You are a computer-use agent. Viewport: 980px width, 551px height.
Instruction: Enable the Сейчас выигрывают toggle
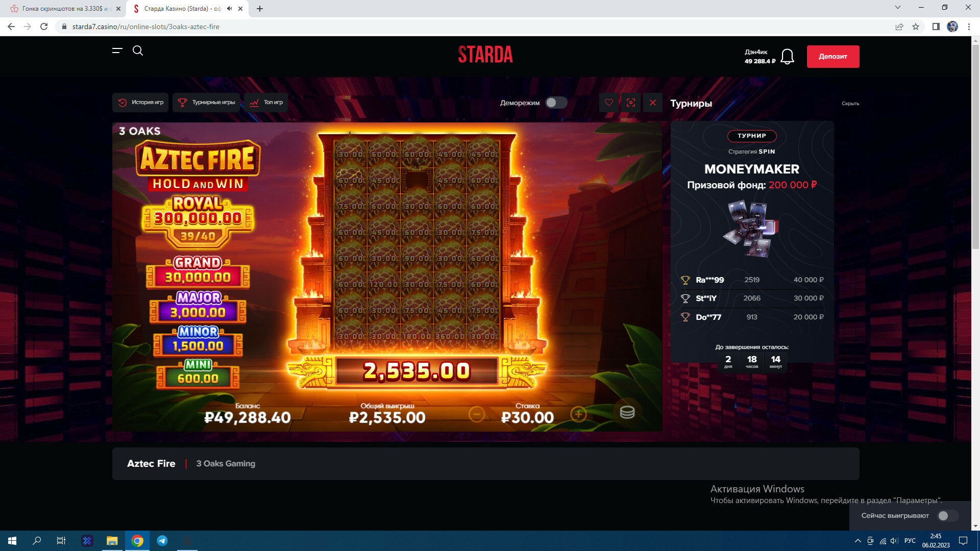click(x=947, y=516)
